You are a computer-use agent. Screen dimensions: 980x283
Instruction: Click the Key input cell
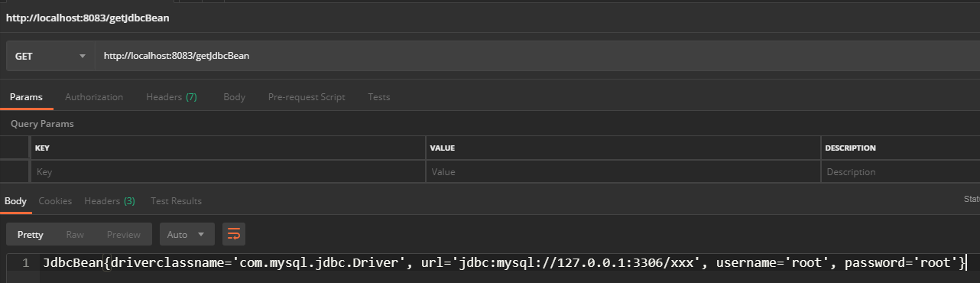pos(227,172)
